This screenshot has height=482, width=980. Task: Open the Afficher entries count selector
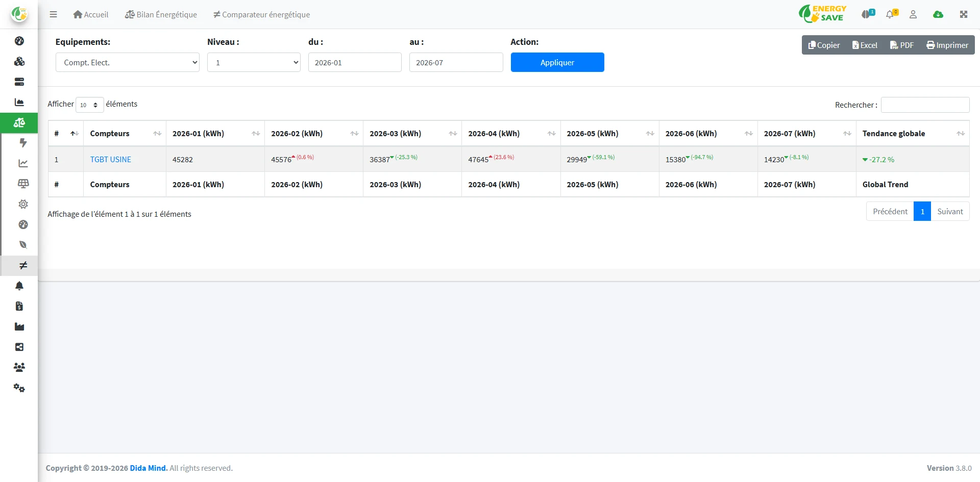[90, 105]
